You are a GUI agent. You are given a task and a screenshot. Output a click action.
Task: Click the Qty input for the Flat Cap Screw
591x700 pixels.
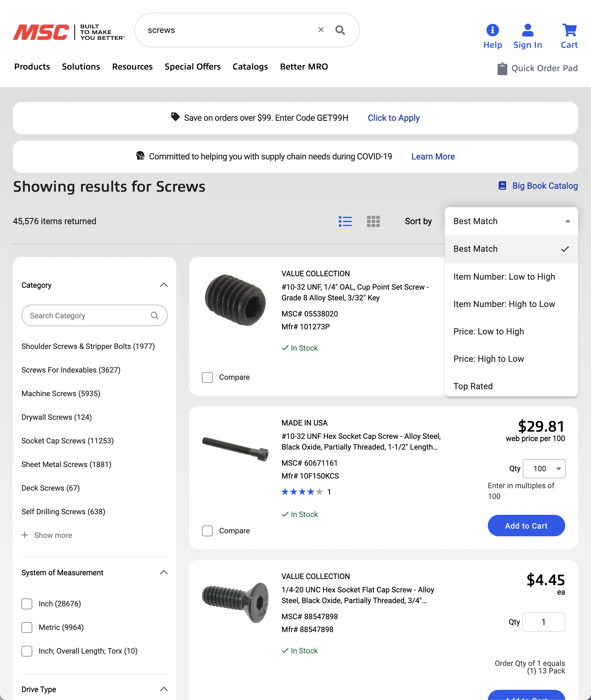pyautogui.click(x=543, y=622)
